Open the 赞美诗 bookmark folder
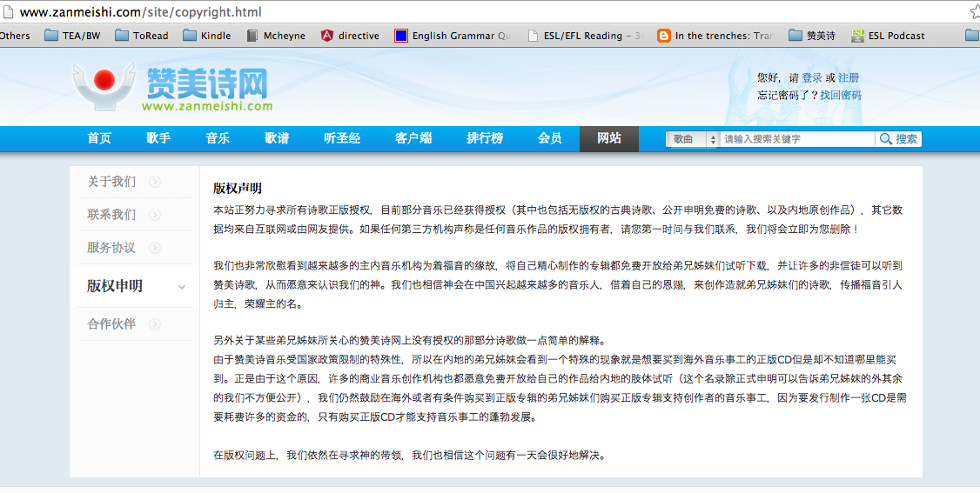The height and width of the screenshot is (493, 980). point(812,36)
